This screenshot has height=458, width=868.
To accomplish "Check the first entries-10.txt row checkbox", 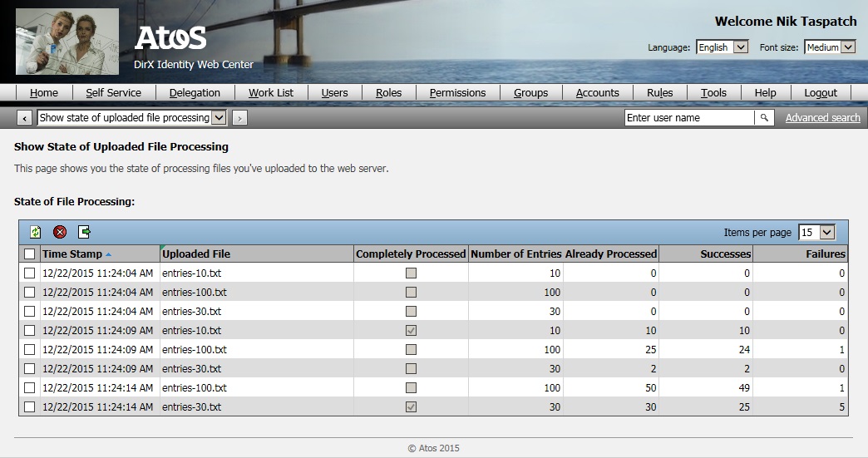I will coord(30,273).
